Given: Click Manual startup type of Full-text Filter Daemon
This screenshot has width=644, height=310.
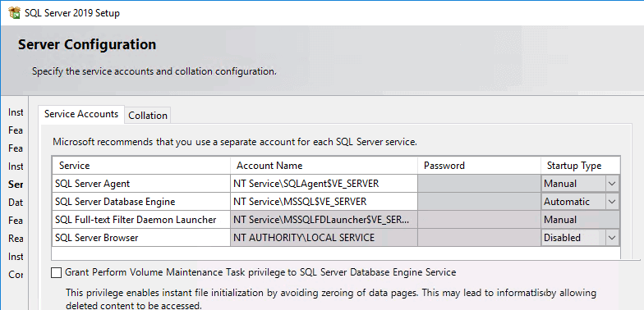Looking at the screenshot, I should [x=580, y=220].
